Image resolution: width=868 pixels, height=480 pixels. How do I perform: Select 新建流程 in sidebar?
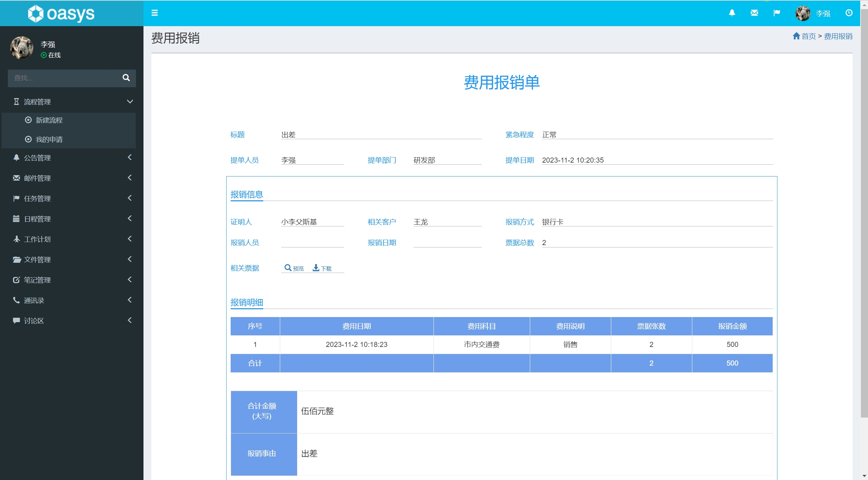[x=49, y=120]
